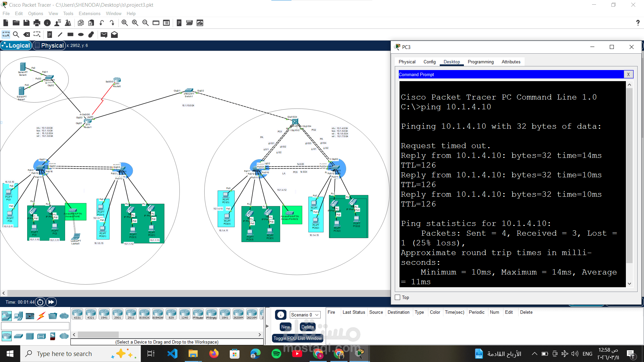Check the Top checkbox in PC3 window
The width and height of the screenshot is (644, 362).
tap(397, 297)
